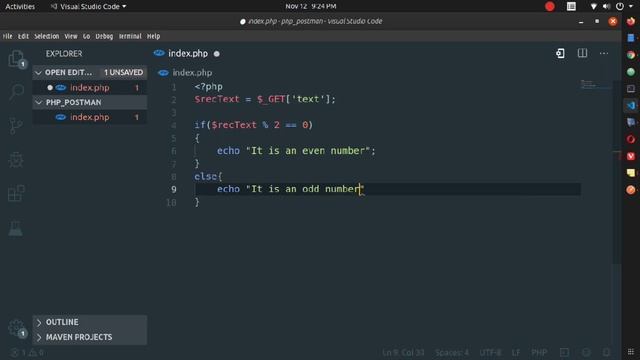Click line number 9 in the gutter
This screenshot has width=640, height=360.
174,189
